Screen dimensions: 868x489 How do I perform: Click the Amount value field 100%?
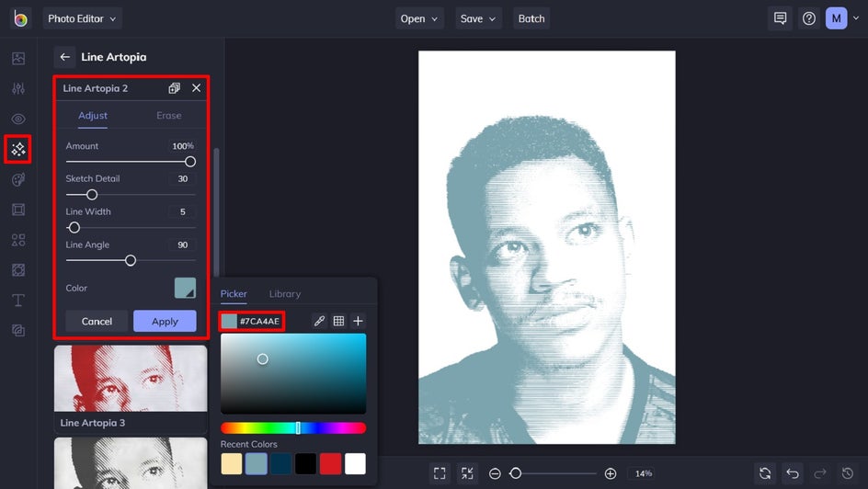pos(182,146)
